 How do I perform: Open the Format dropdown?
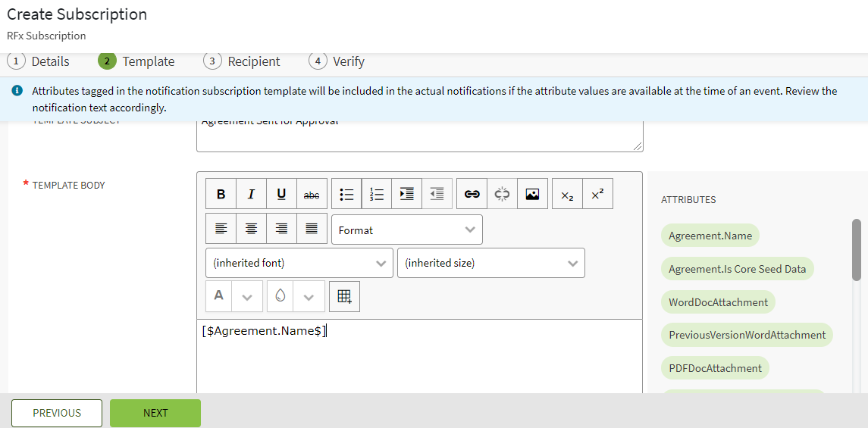(406, 230)
